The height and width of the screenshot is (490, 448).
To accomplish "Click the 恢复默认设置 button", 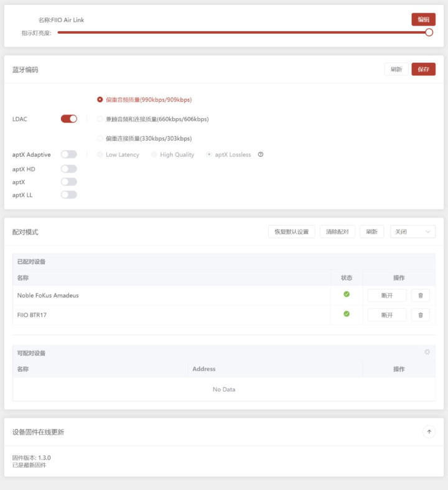I will click(291, 232).
